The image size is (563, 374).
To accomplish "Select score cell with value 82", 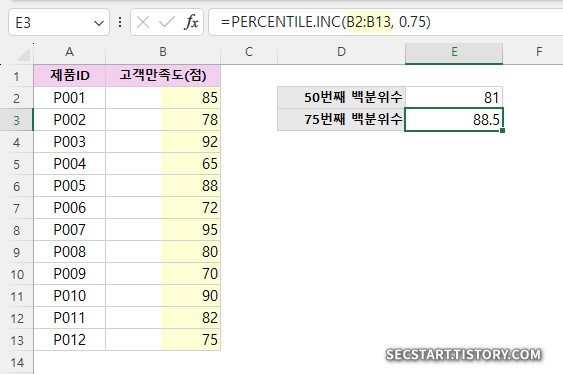I will (x=163, y=318).
